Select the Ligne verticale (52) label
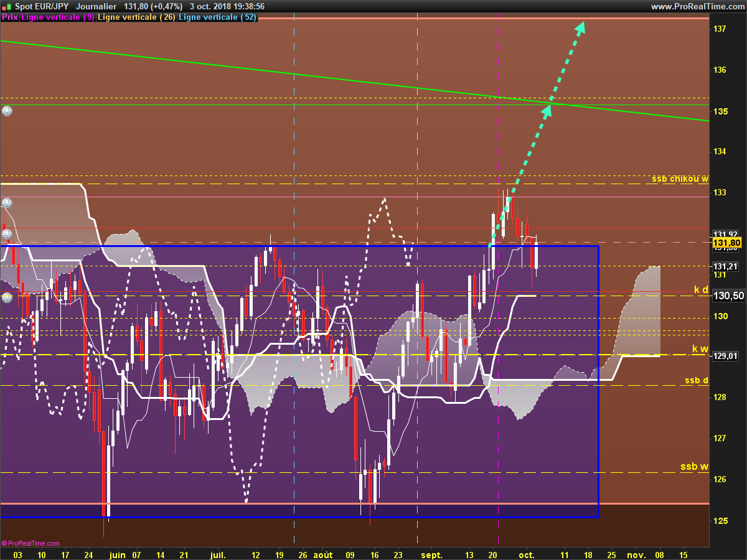 217,17
